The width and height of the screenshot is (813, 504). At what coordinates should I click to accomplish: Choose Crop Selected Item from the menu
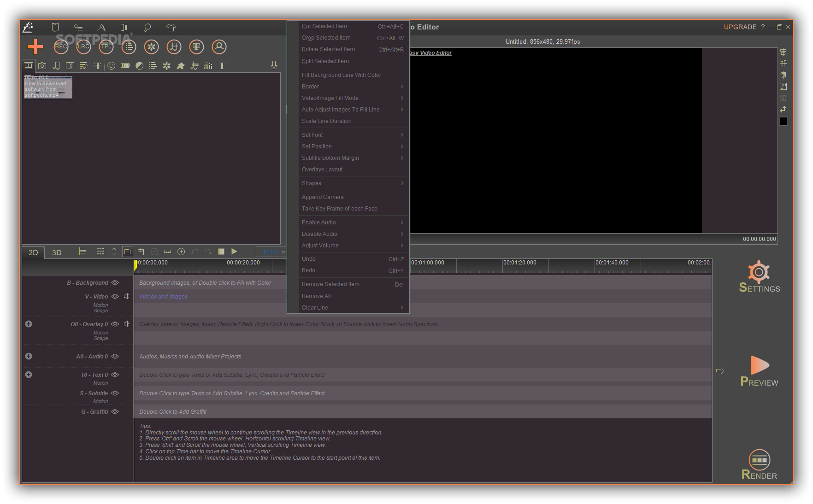click(x=325, y=38)
